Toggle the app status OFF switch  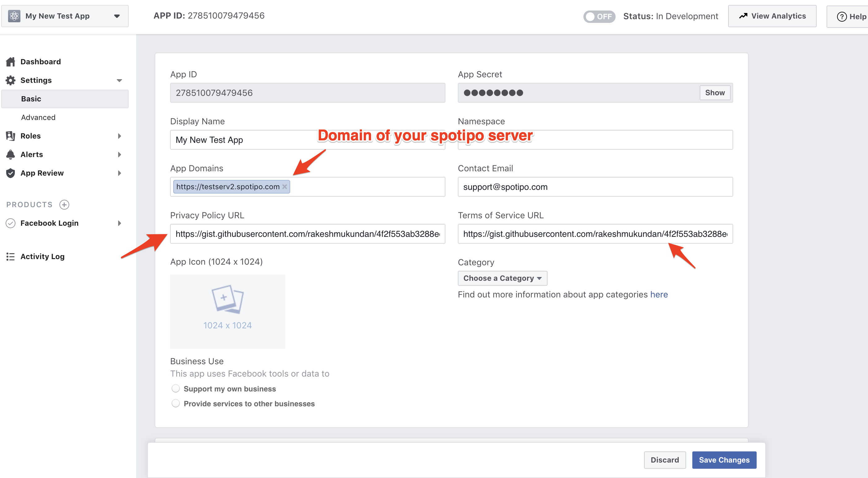tap(599, 16)
